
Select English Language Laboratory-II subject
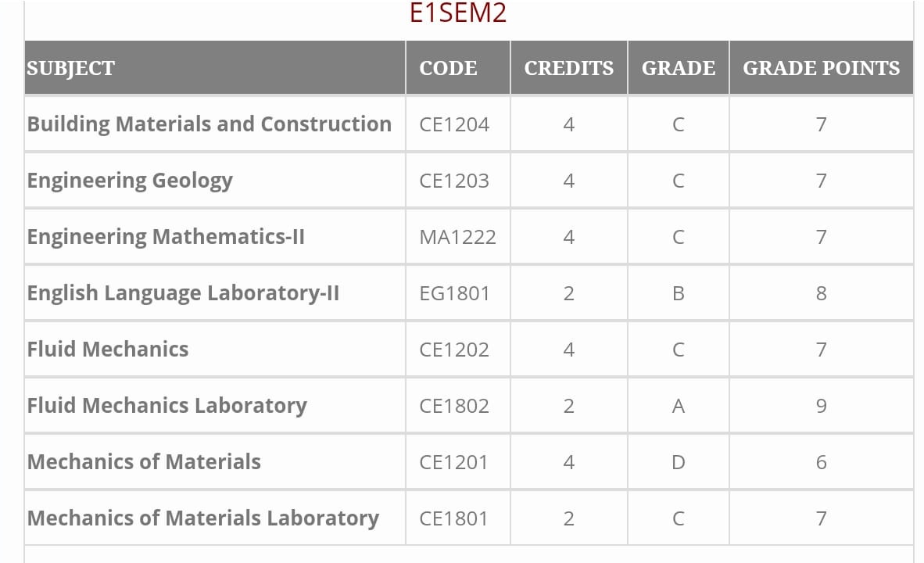coord(183,293)
